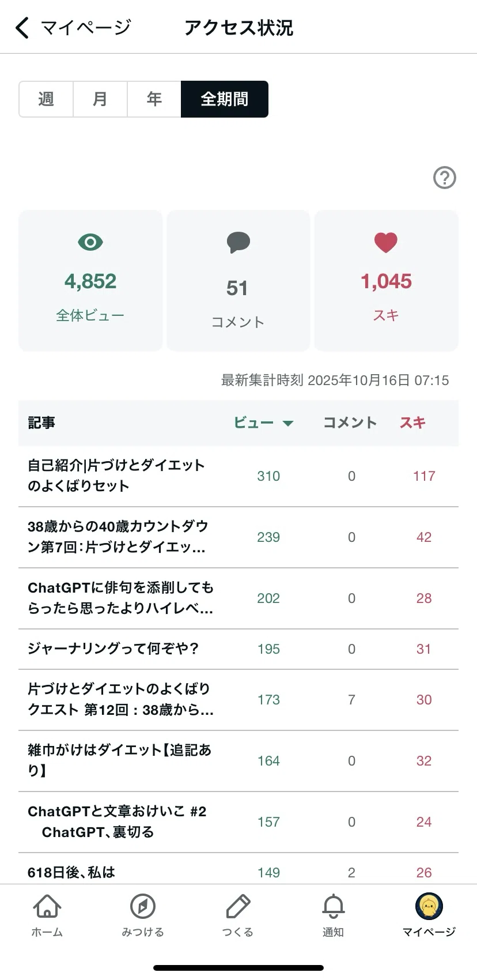This screenshot has height=980, width=477.
Task: Open みつける compass icon
Action: point(143,906)
